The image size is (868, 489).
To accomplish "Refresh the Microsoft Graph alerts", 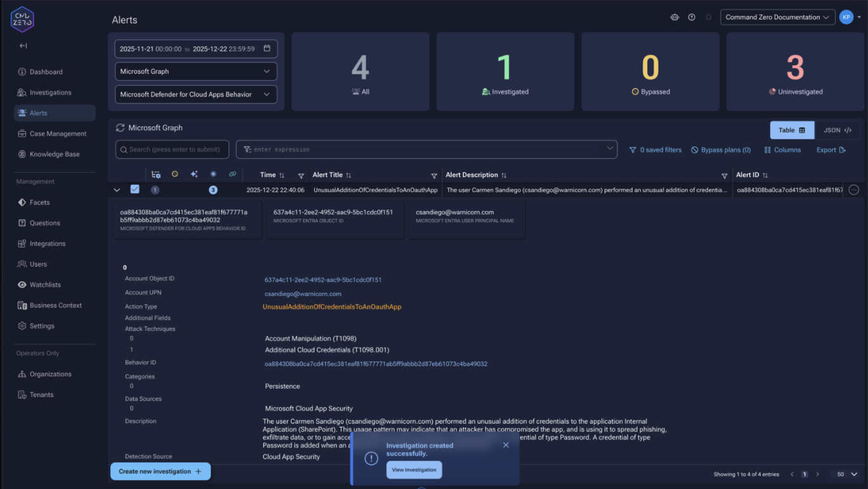I will 120,128.
